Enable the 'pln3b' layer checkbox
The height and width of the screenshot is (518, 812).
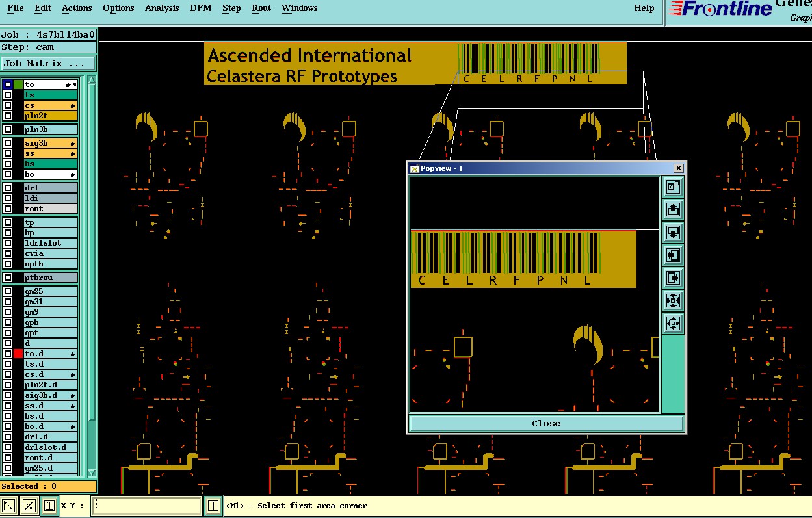[x=8, y=129]
